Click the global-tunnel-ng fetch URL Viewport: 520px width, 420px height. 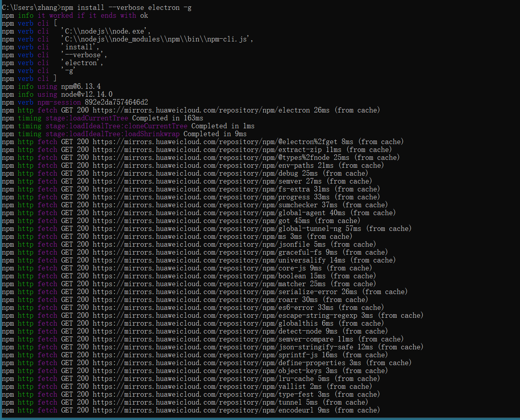(217, 229)
